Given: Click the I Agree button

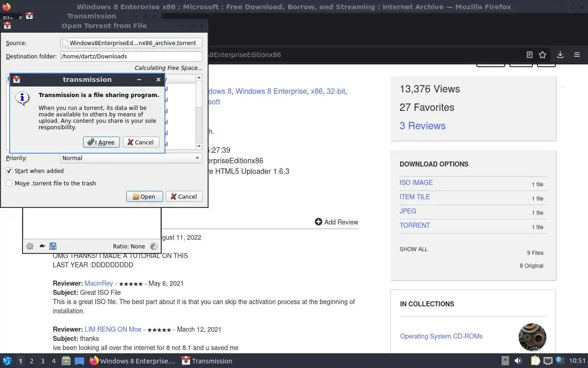Looking at the screenshot, I should 102,142.
